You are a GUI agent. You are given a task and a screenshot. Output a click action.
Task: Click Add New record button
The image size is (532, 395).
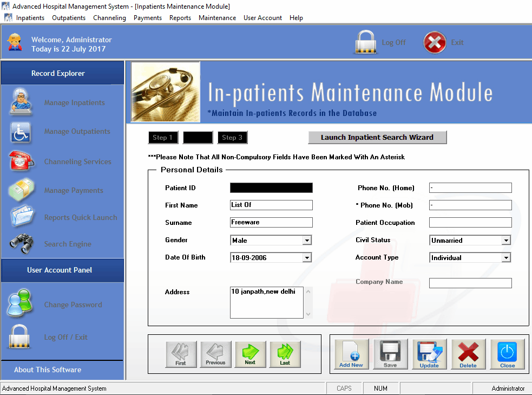point(351,354)
